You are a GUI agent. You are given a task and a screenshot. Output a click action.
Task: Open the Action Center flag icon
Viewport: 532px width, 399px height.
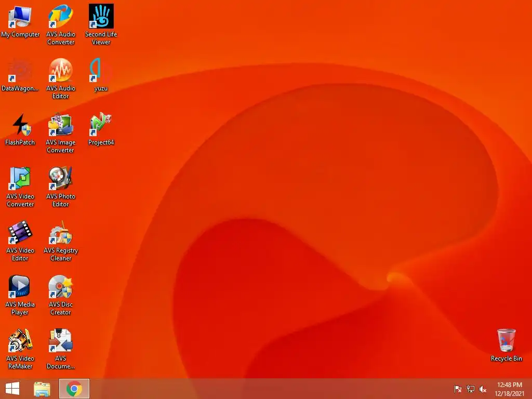(x=458, y=389)
